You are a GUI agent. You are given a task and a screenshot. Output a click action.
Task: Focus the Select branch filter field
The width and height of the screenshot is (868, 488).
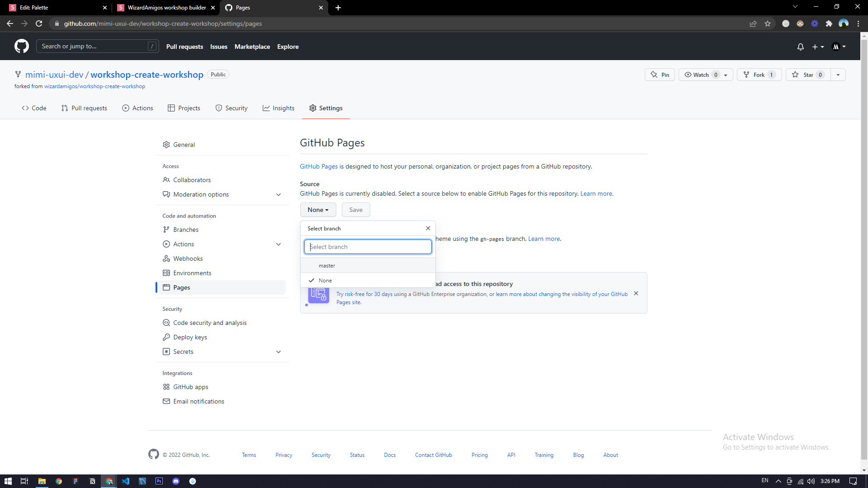[368, 247]
